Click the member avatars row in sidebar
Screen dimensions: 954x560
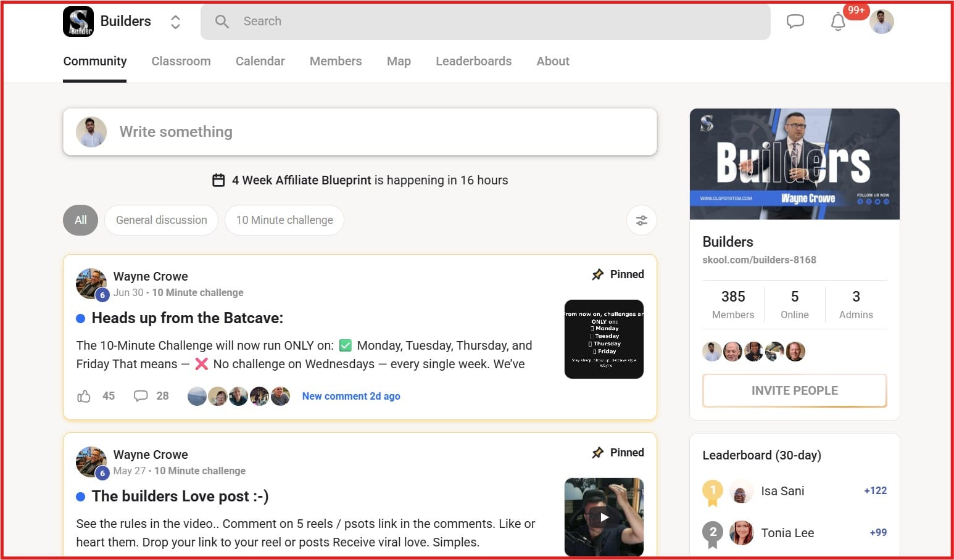tap(754, 352)
